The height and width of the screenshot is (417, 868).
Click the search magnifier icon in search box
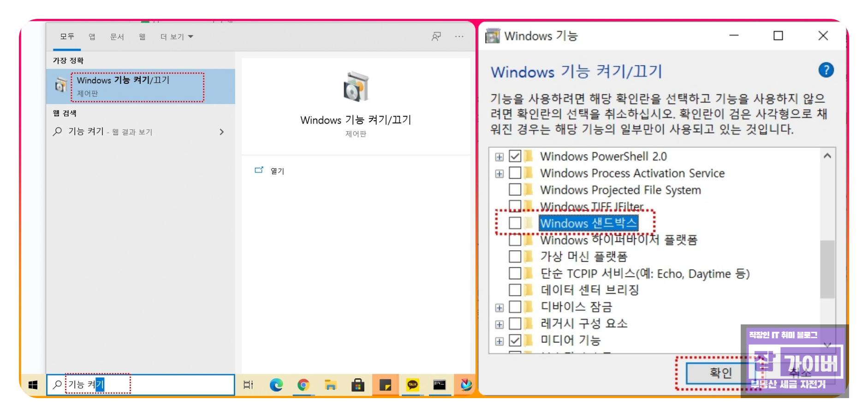coord(57,385)
